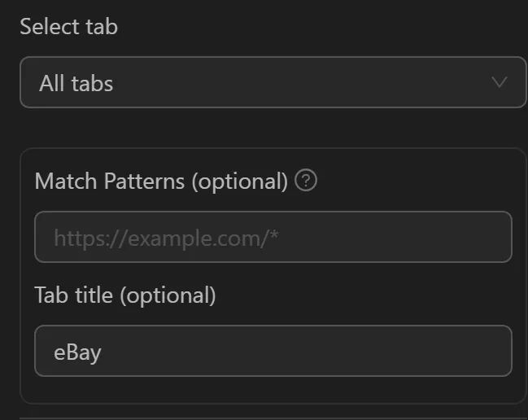Click the 'All tabs' text in the combo box
This screenshot has width=528, height=420.
pos(76,83)
